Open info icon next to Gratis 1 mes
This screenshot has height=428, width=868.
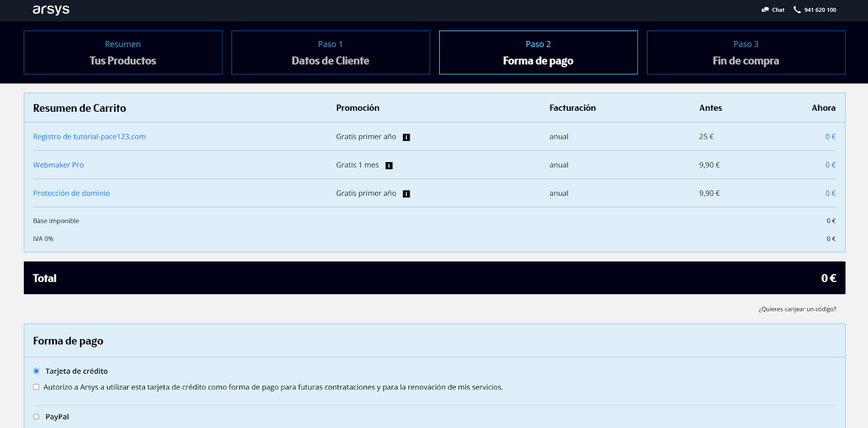coord(389,165)
